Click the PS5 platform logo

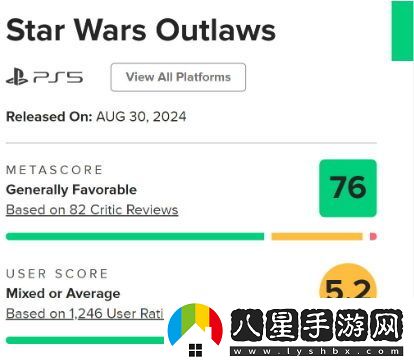pyautogui.click(x=44, y=77)
